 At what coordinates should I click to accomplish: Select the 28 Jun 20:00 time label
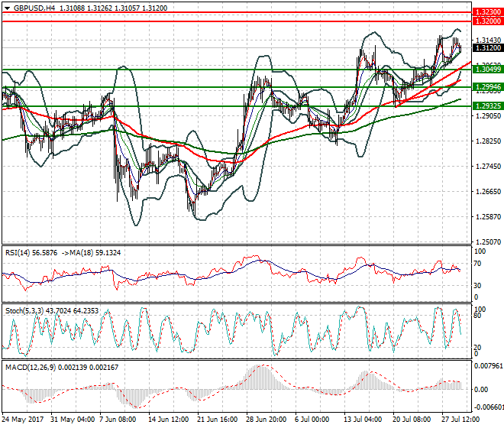(x=267, y=420)
